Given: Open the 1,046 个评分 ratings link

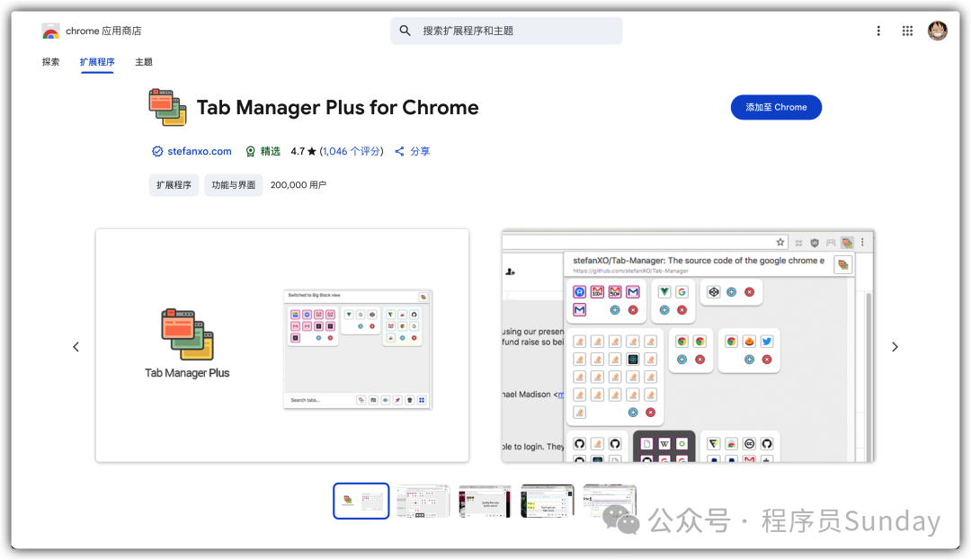Looking at the screenshot, I should tap(352, 151).
